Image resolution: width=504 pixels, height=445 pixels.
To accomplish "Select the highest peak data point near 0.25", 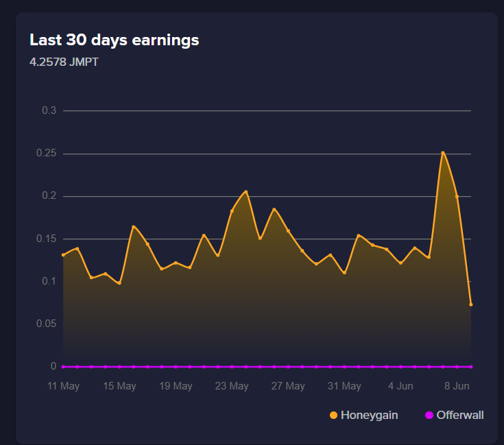I will 443,153.
